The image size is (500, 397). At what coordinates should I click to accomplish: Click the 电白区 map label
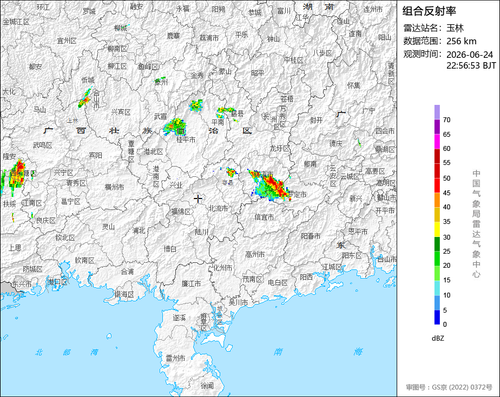278,283
